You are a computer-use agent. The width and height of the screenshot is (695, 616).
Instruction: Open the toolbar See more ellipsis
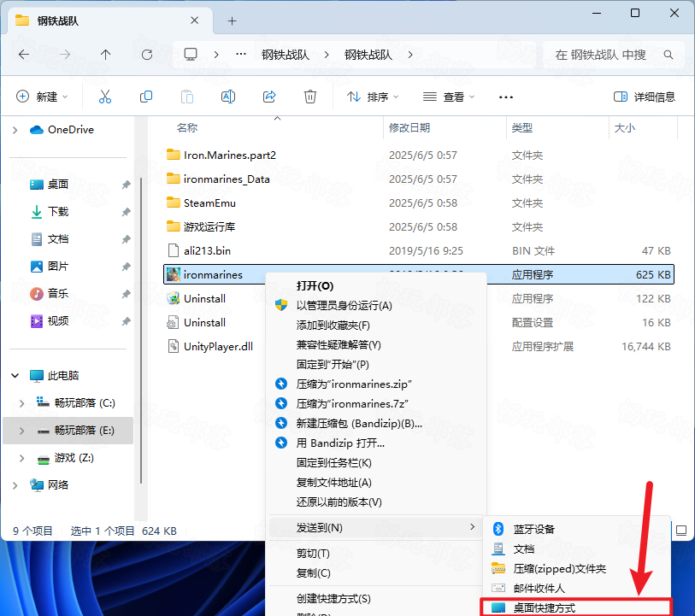[x=506, y=97]
